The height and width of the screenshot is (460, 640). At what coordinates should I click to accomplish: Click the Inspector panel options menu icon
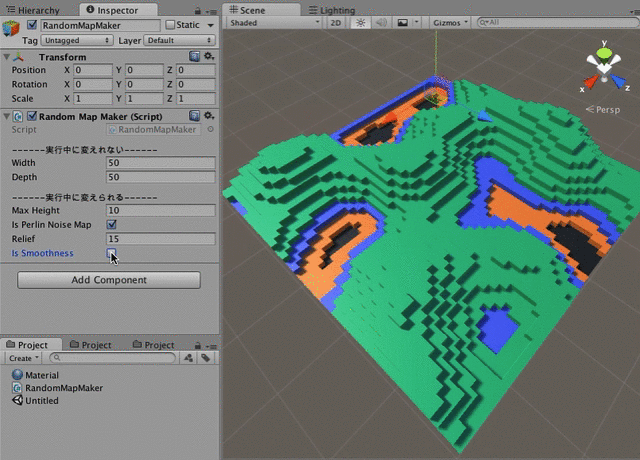(x=211, y=11)
